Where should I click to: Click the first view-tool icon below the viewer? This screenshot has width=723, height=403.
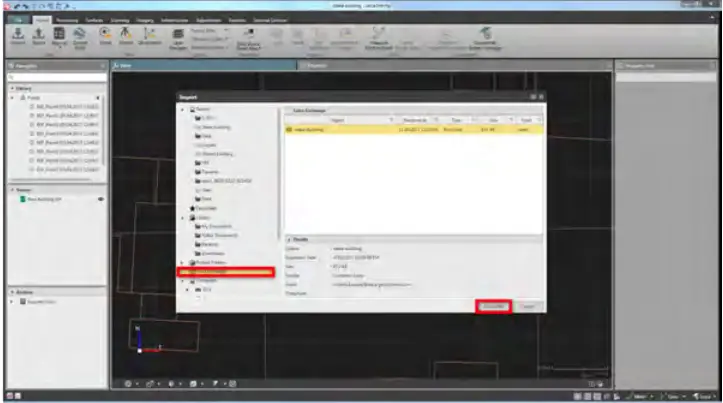(128, 384)
